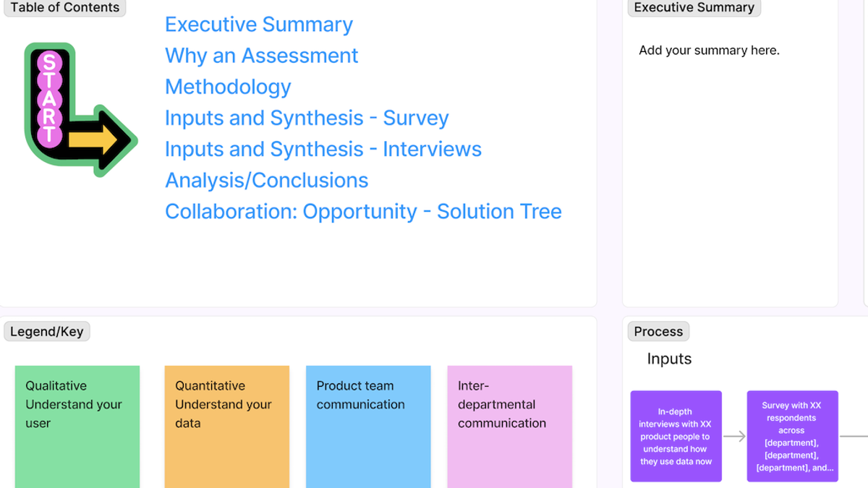Open the Why an Assessment link

[x=262, y=55]
